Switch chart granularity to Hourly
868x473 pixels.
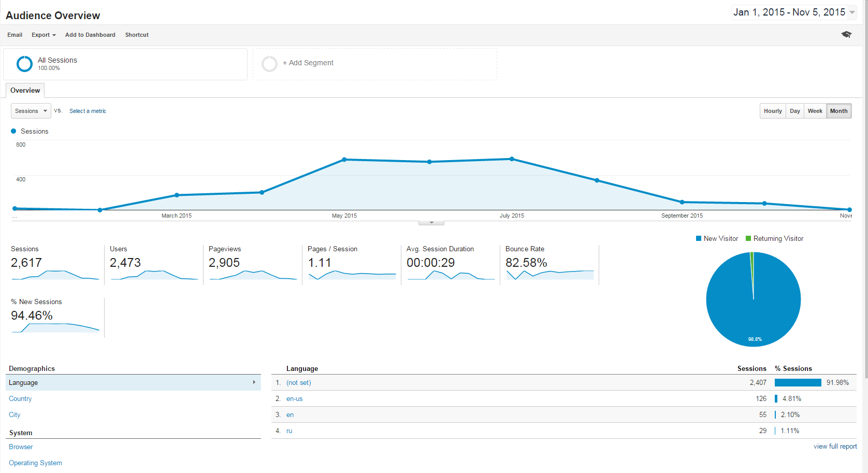coord(773,111)
